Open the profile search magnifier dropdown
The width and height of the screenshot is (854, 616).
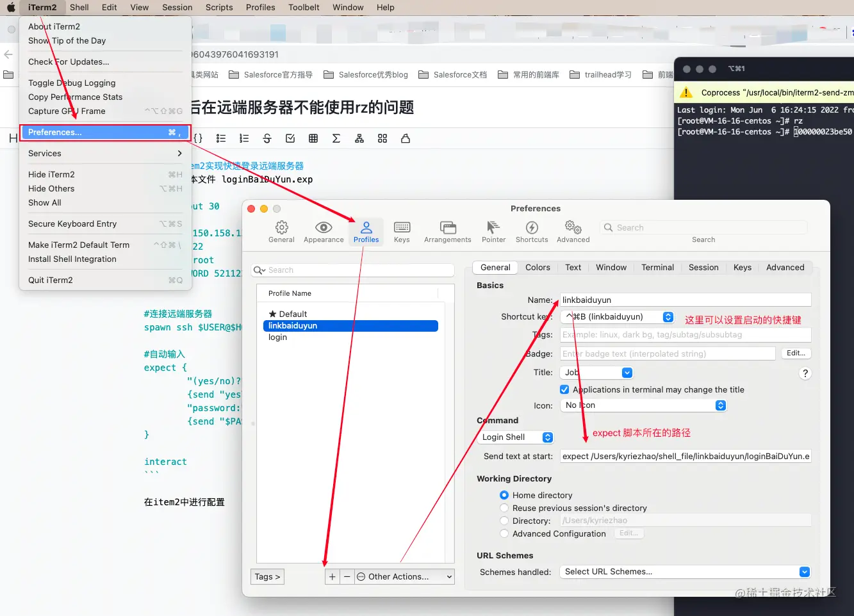click(259, 270)
